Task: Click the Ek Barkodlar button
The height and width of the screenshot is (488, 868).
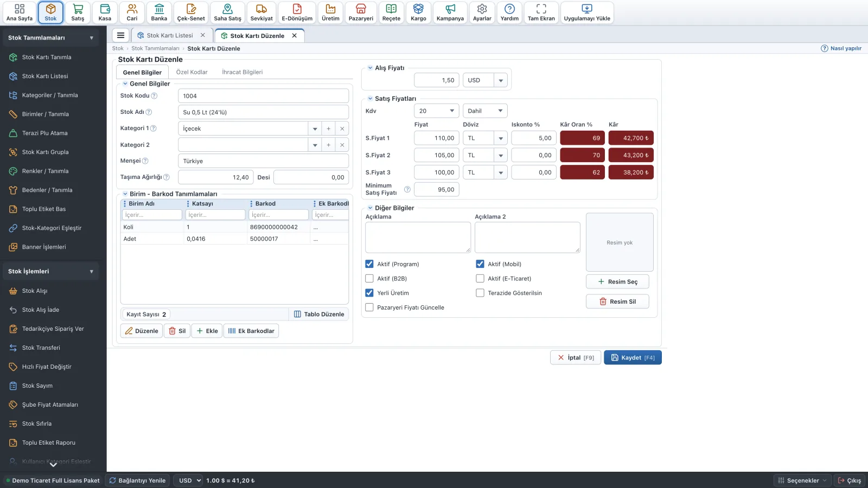Action: point(251,331)
